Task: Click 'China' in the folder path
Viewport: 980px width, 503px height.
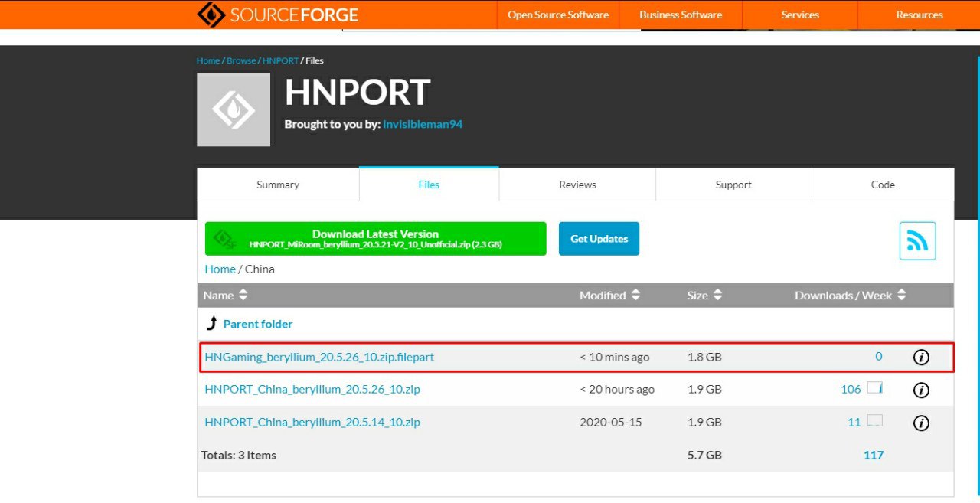Action: point(260,269)
